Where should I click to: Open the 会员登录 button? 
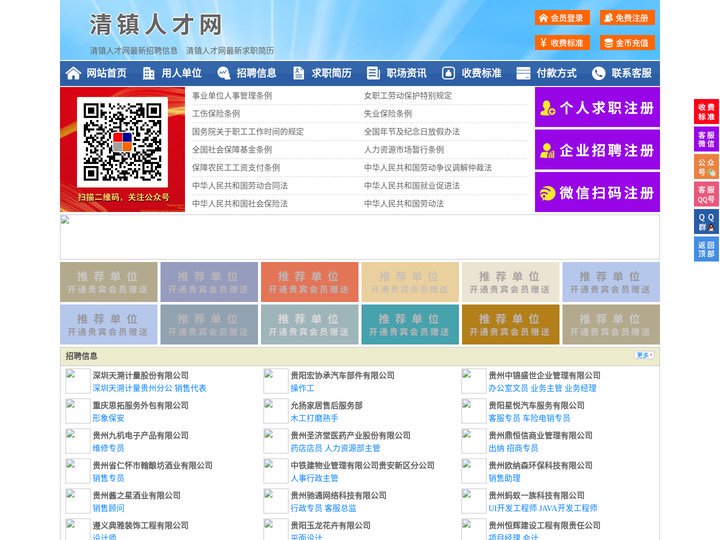coord(562,18)
